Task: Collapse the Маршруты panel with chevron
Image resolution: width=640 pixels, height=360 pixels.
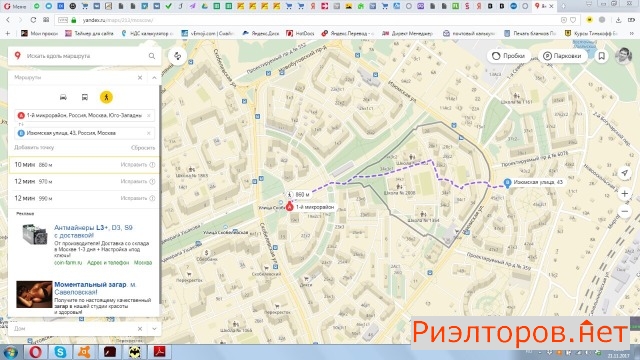Action: [154, 78]
